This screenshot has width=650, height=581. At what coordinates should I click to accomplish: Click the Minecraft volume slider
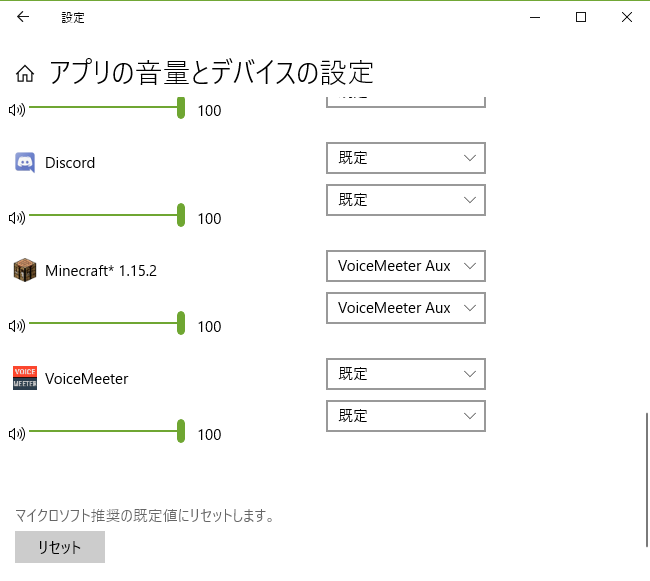[x=107, y=323]
